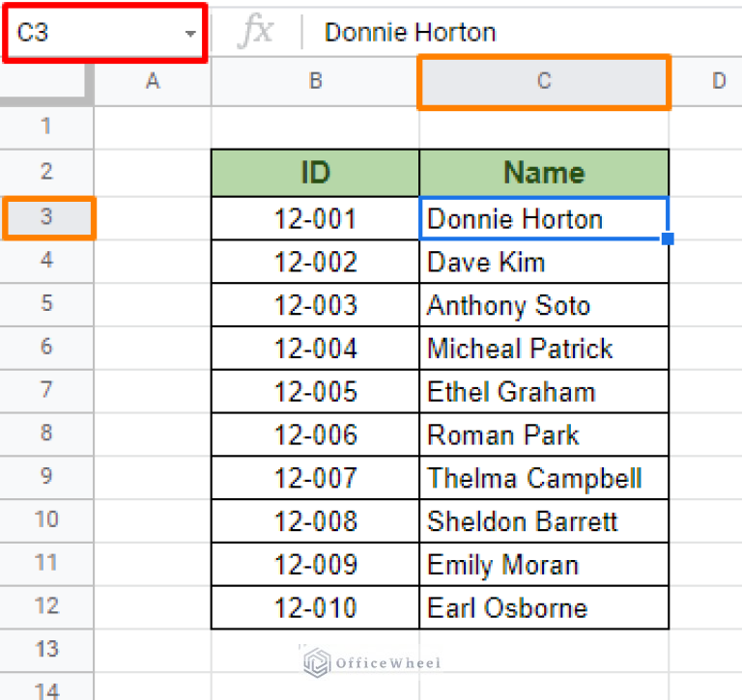Select cell with ID 12-005
742x700 pixels.
coord(315,392)
